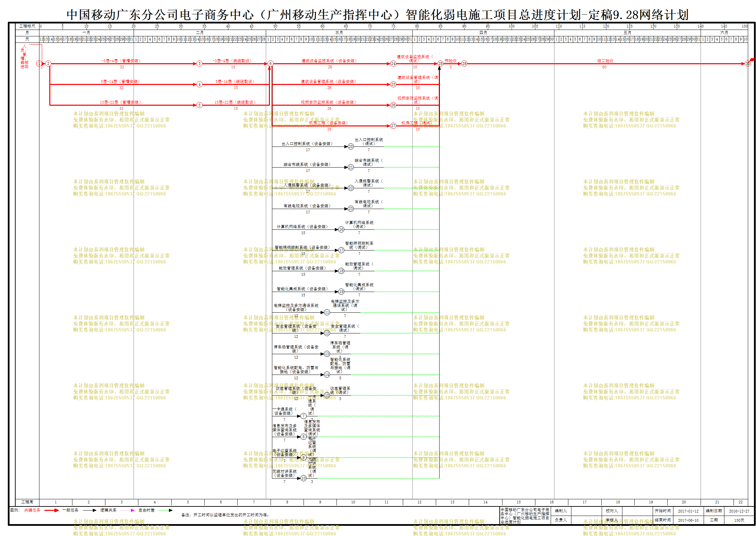756x536 pixels.
Task: Click node 26 on 视频安防监控系统 row
Action: (x=393, y=105)
